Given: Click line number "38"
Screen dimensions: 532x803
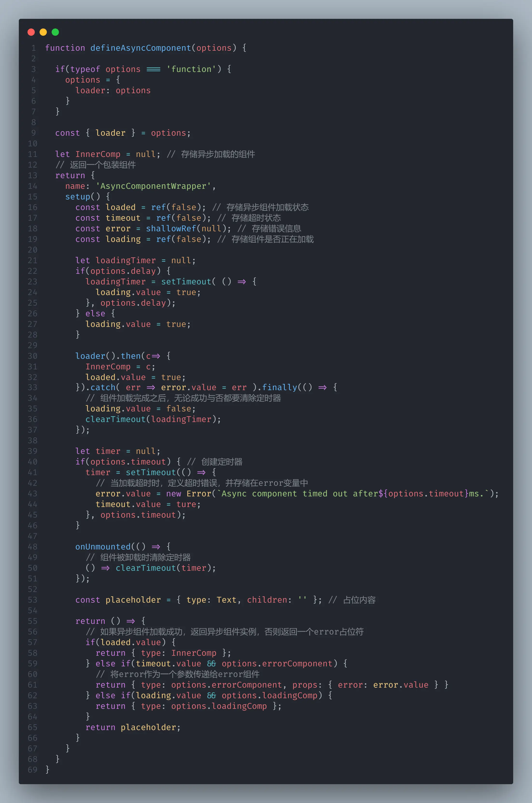Looking at the screenshot, I should tap(33, 441).
